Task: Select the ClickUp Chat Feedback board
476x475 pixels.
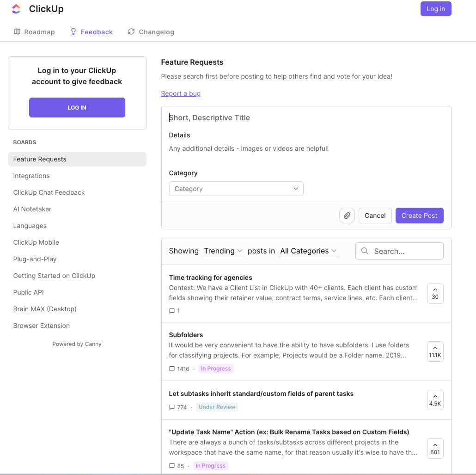Action: point(77,192)
